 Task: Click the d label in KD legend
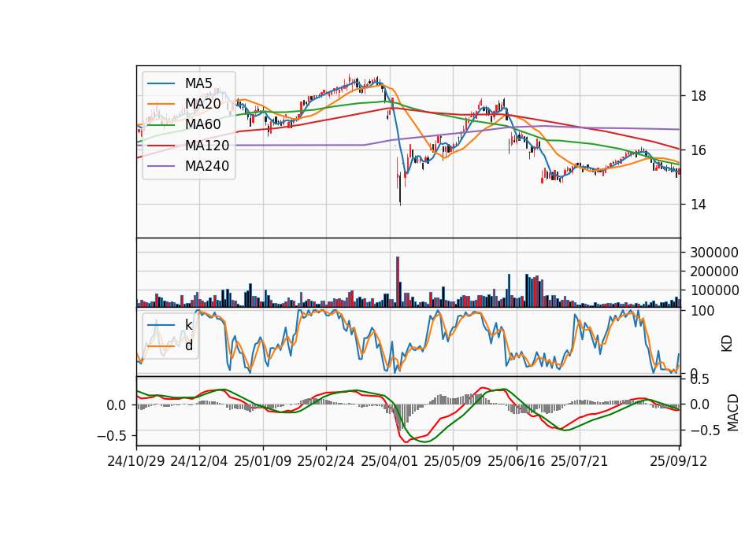189,345
